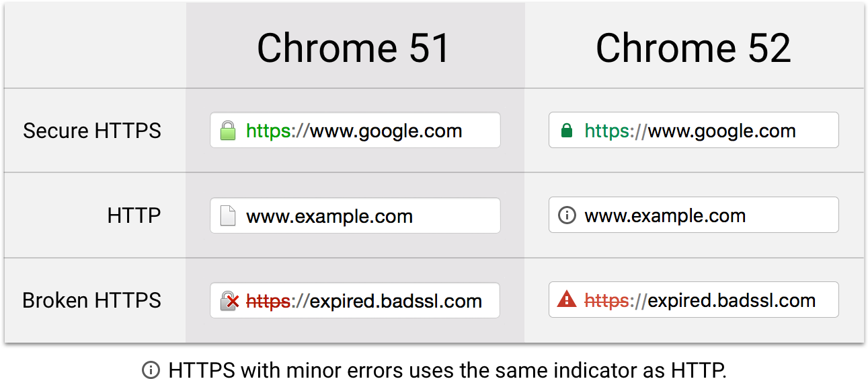Click the padlock with red X icon

229,301
